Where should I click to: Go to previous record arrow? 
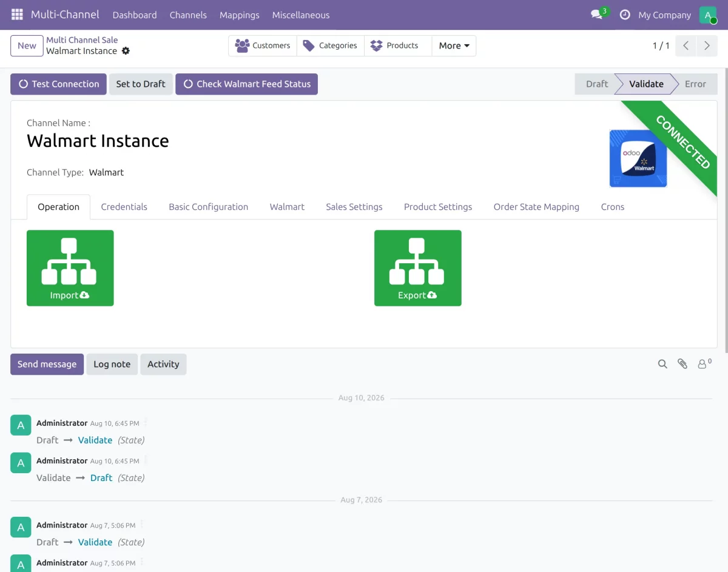(x=686, y=45)
